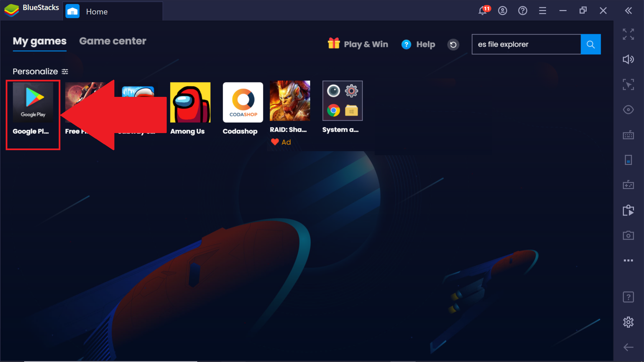Focus the es file explorer search field

(526, 44)
